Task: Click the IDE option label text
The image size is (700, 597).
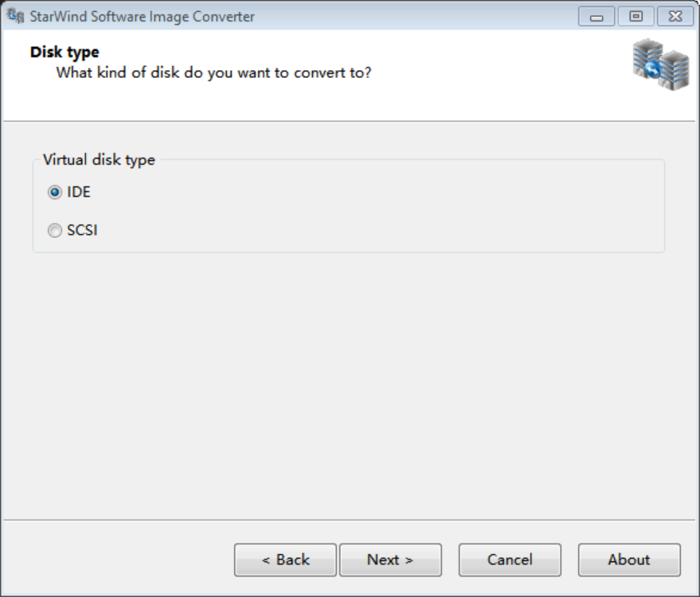Action: pyautogui.click(x=79, y=192)
